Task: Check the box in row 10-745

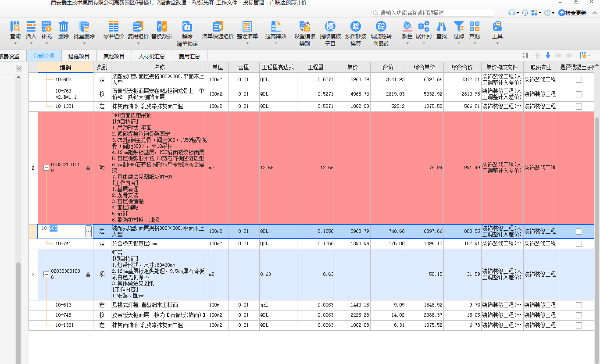Action: (579, 315)
